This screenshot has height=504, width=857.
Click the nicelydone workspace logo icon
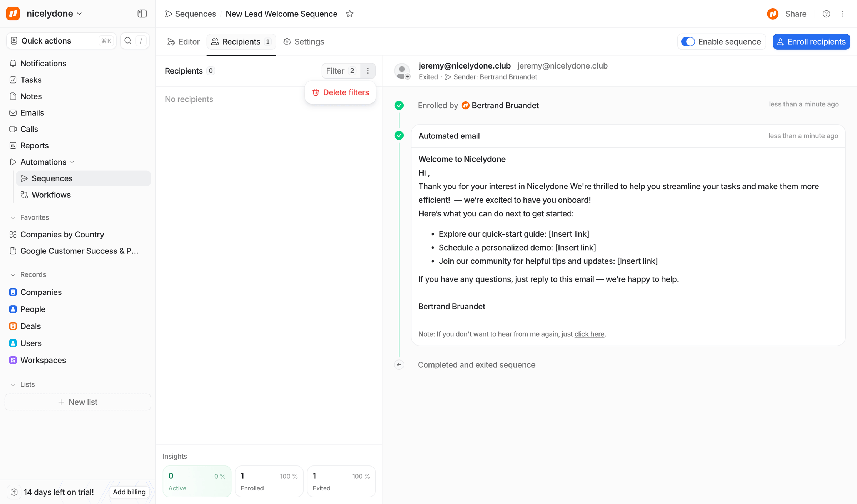13,14
